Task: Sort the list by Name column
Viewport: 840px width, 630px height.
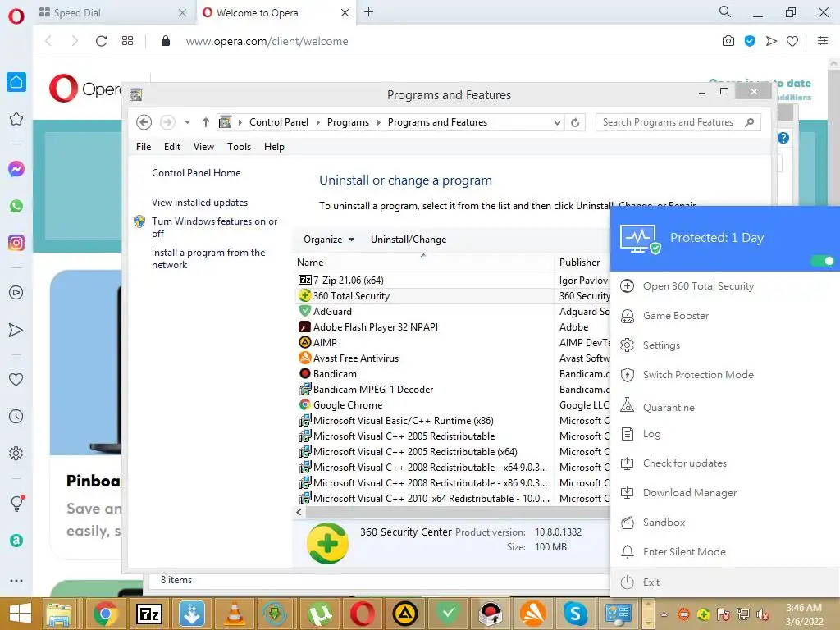Action: 310,262
